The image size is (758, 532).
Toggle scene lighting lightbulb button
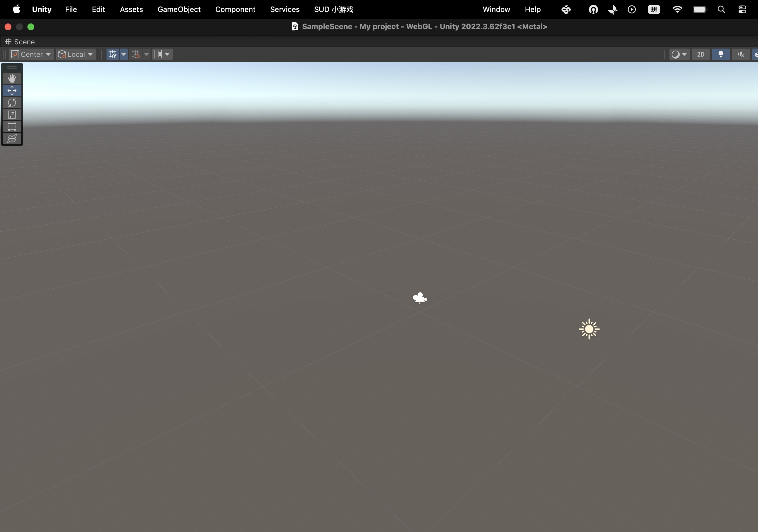(721, 54)
